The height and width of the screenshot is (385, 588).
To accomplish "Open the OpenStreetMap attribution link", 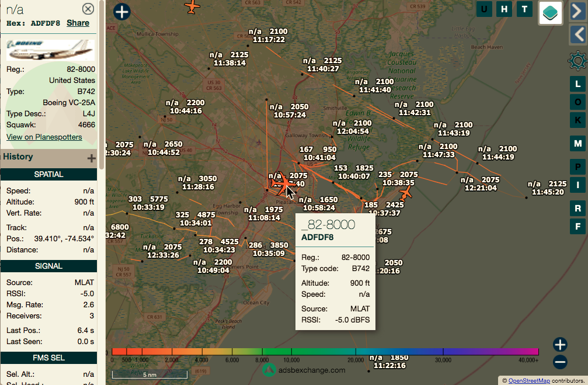I will pyautogui.click(x=529, y=380).
